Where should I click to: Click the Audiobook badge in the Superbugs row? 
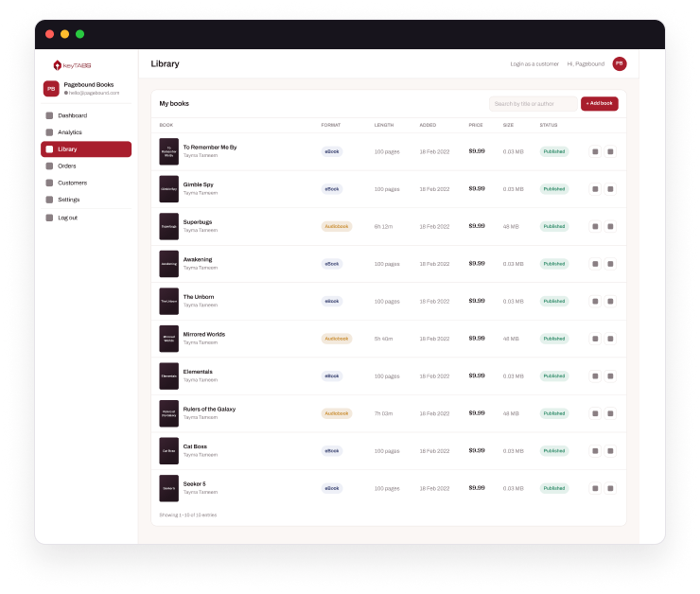point(337,227)
